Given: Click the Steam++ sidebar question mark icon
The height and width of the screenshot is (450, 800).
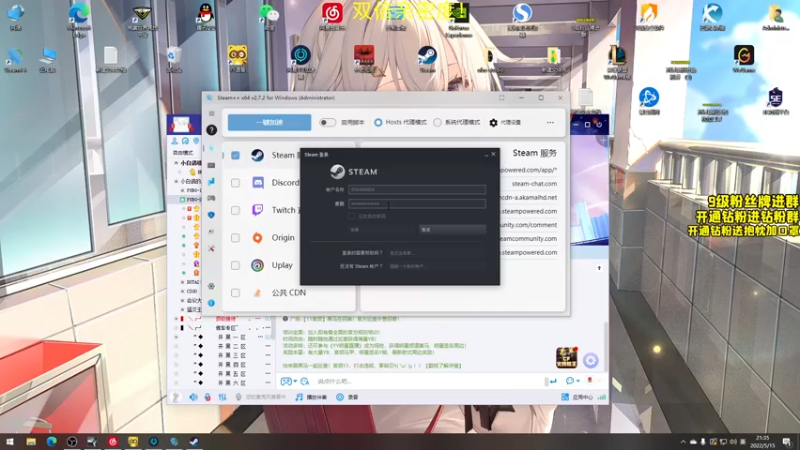Looking at the screenshot, I should [x=212, y=130].
